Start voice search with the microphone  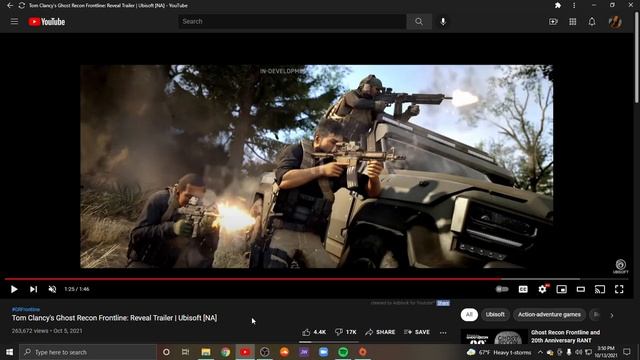click(443, 21)
